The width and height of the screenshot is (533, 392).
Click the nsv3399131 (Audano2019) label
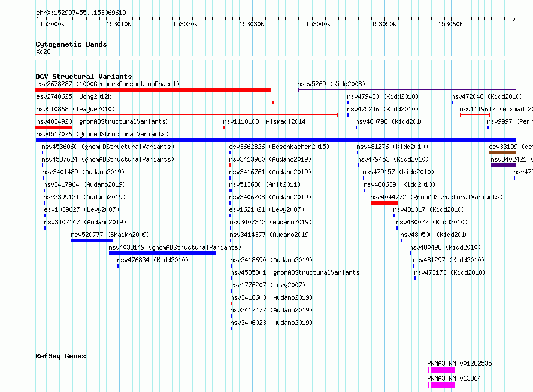point(84,197)
